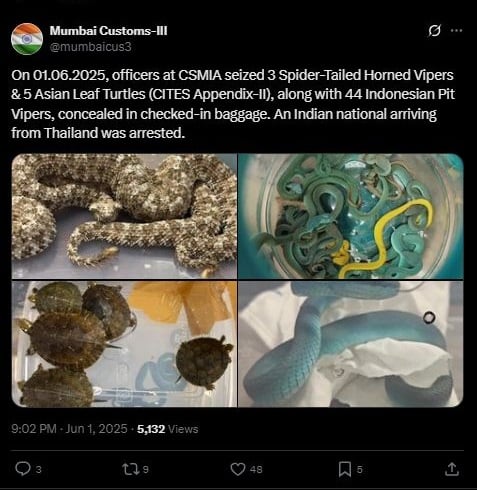477x490 pixels.
Task: Click the reply speech bubble icon
Action: click(23, 469)
